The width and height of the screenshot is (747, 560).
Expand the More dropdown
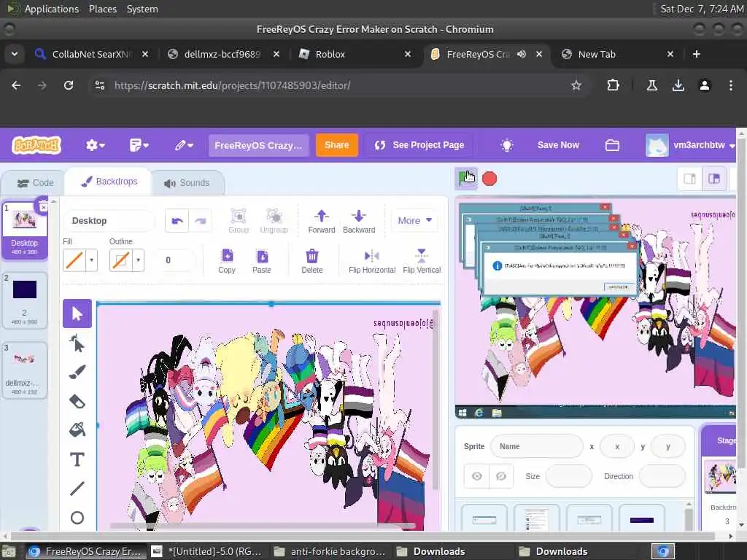(x=414, y=220)
